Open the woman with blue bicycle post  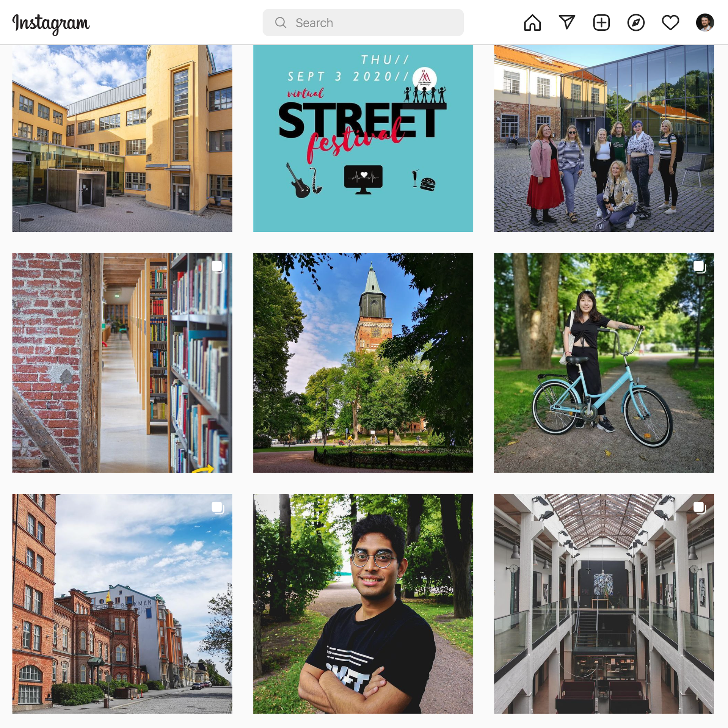coord(604,363)
